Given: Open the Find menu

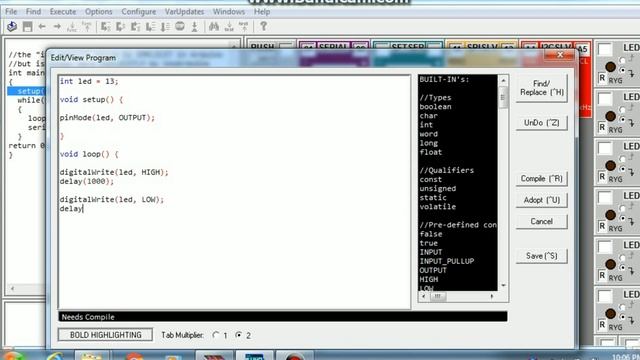Looking at the screenshot, I should click(33, 12).
